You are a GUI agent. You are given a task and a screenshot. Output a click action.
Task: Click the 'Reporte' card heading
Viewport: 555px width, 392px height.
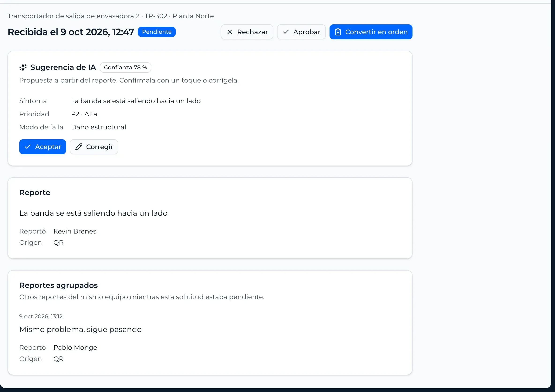pos(35,192)
